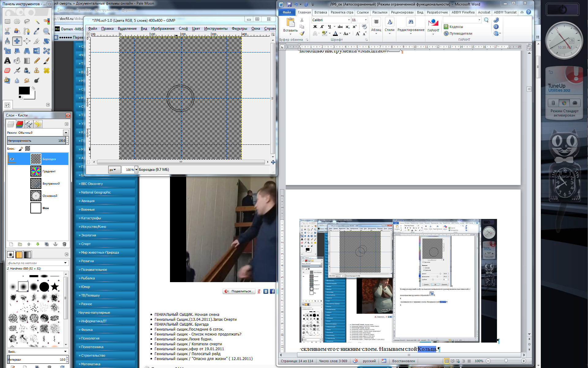Pick the Pencil tool in toolbox
The height and width of the screenshot is (368, 588).
coord(37,61)
